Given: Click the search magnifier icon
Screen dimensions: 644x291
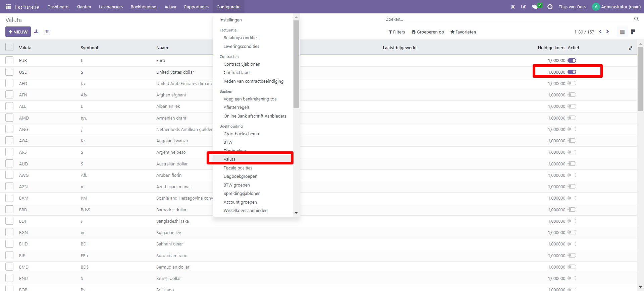Looking at the screenshot, I should pos(636,19).
